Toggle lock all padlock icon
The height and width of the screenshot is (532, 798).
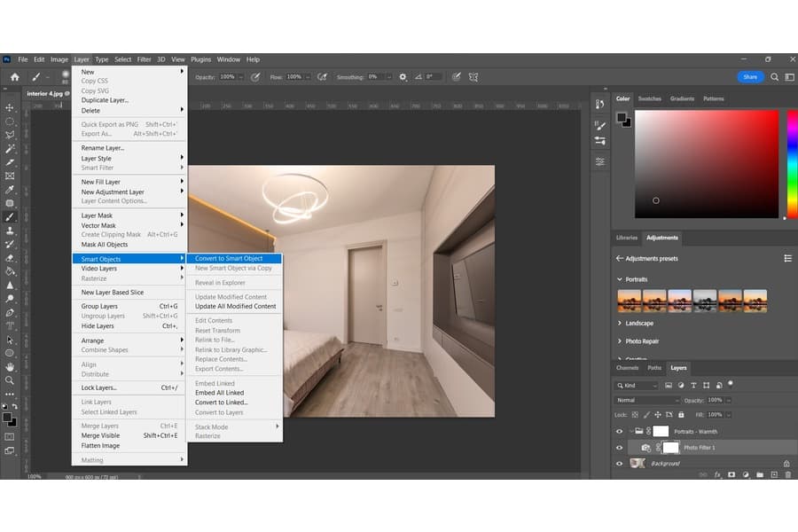[x=681, y=415]
